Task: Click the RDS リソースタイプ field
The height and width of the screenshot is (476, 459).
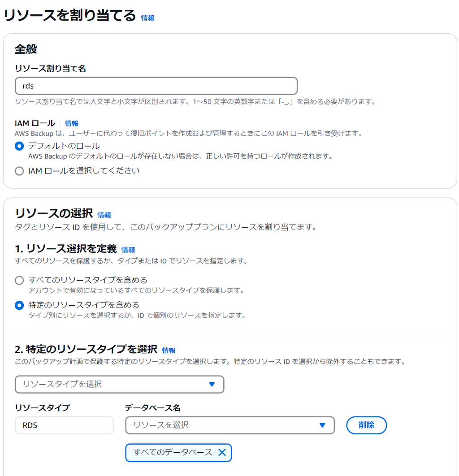Action: [64, 425]
